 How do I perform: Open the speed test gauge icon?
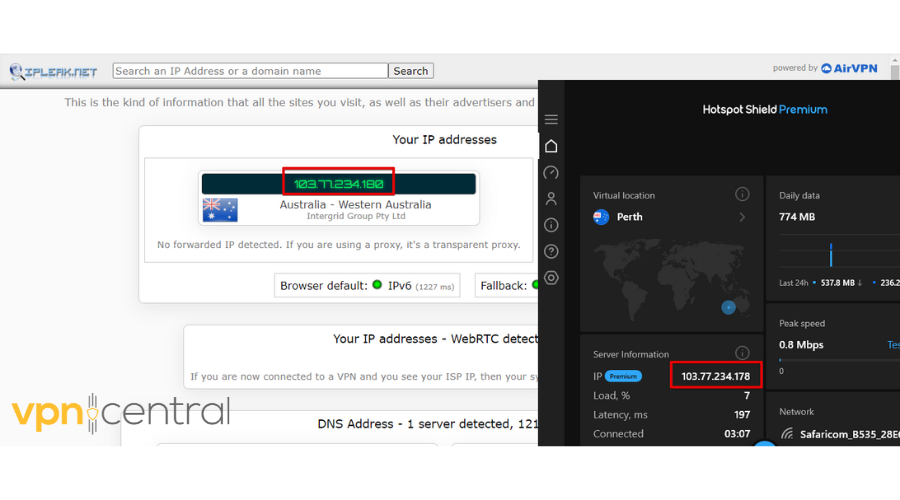551,172
